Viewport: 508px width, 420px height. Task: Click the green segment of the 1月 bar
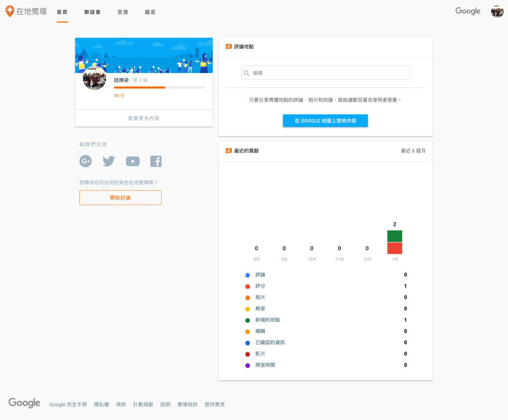click(x=394, y=236)
